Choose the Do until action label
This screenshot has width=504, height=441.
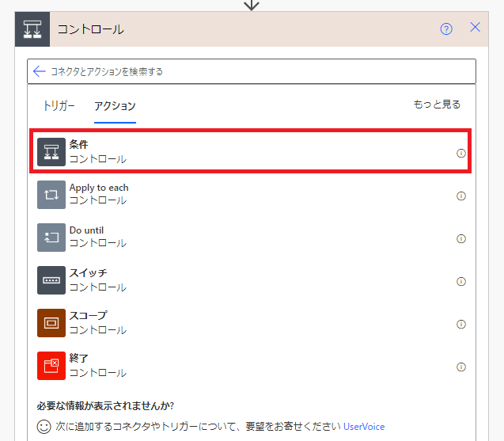(x=86, y=230)
